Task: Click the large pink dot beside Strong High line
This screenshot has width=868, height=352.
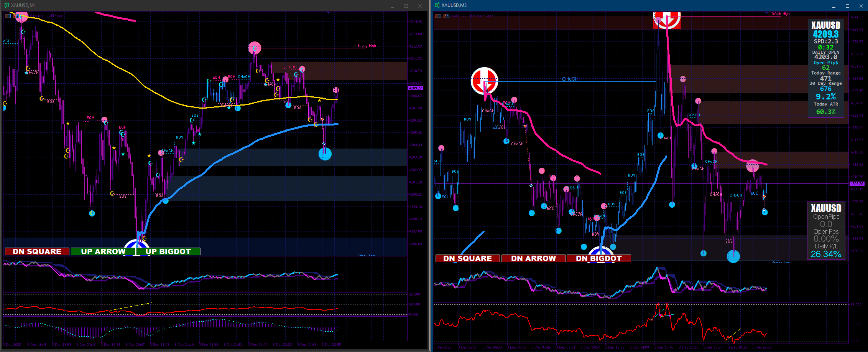Action: (x=255, y=48)
